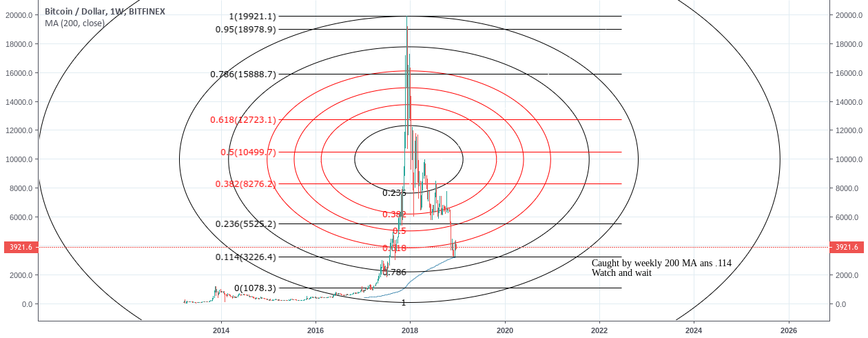Select the 0.114(3226.4) Fibonacci level label

tap(245, 257)
